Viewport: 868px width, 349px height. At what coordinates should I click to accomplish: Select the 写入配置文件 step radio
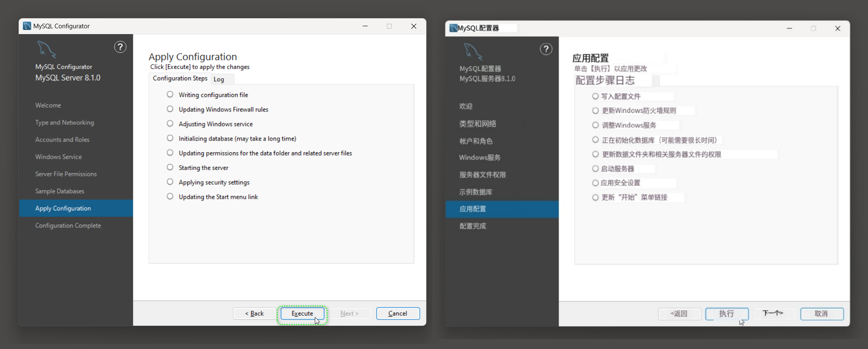click(596, 96)
